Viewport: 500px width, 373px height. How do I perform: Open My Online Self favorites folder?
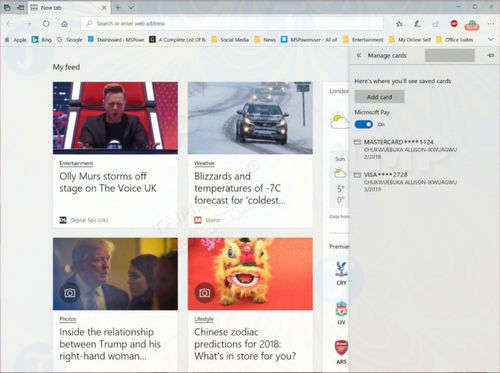410,40
